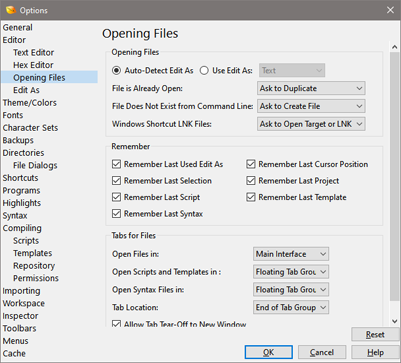Go to the Templates settings page

(33, 253)
